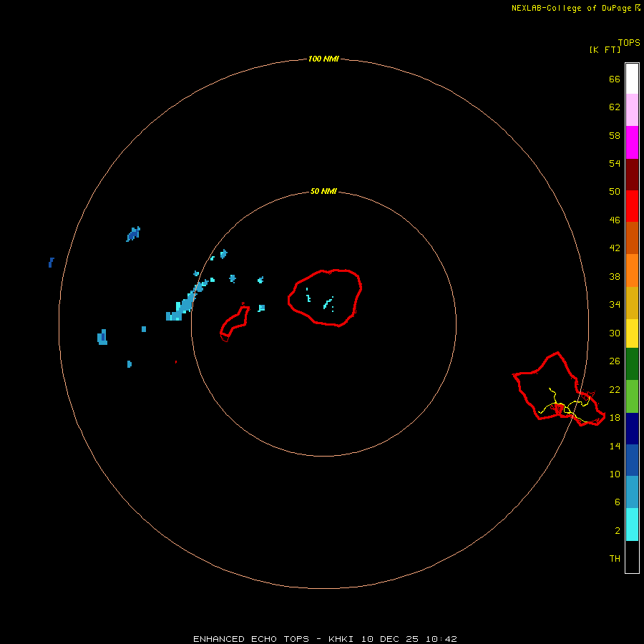
Task: Click the large round island outline at center
Action: 325,298
